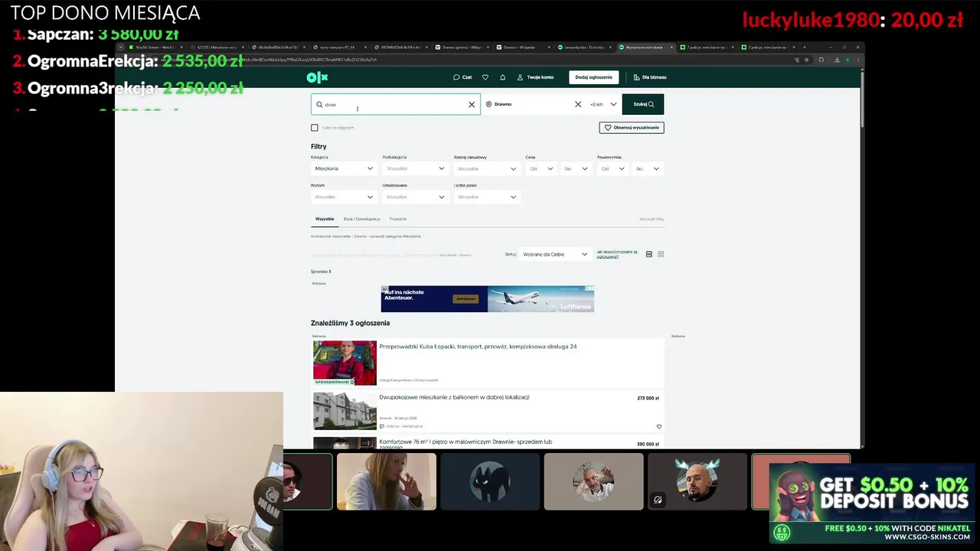Enable the 'tylko ze zdjęciem' checkbox

click(x=315, y=128)
